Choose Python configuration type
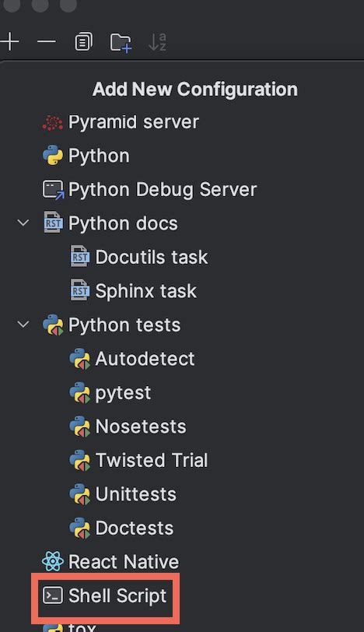This screenshot has height=632, width=364. (99, 156)
